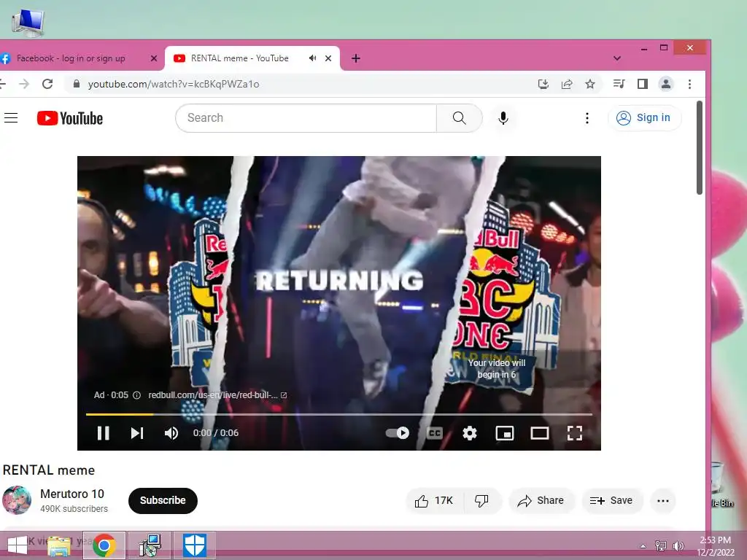Open player settings gear
This screenshot has height=560, width=747.
tap(470, 433)
